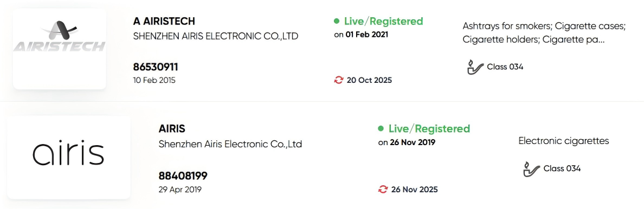Click the renewal icon beside 26 Nov 2025
This screenshot has height=209, width=644.
tap(383, 190)
